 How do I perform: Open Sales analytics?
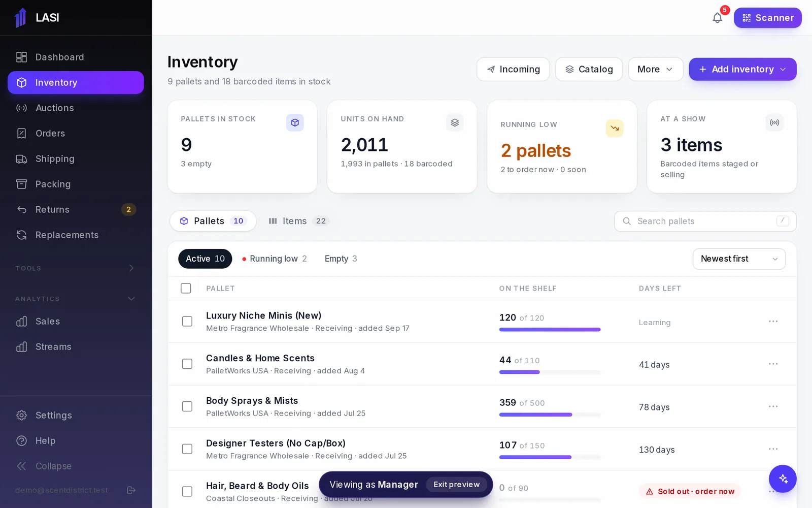click(76, 322)
